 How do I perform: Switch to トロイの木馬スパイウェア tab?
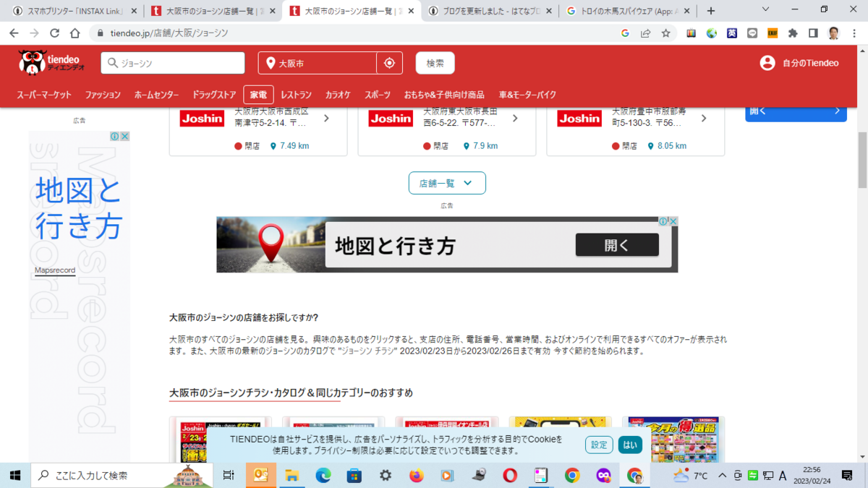629,11
